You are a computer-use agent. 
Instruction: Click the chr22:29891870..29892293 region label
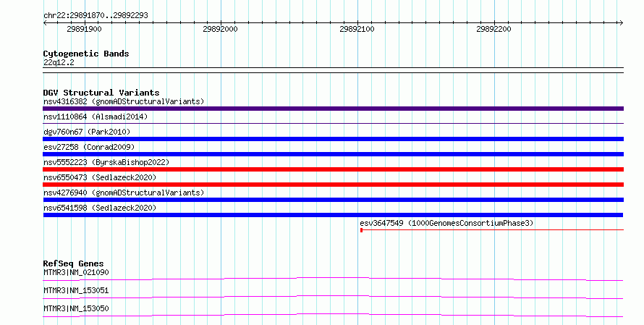coord(96,15)
